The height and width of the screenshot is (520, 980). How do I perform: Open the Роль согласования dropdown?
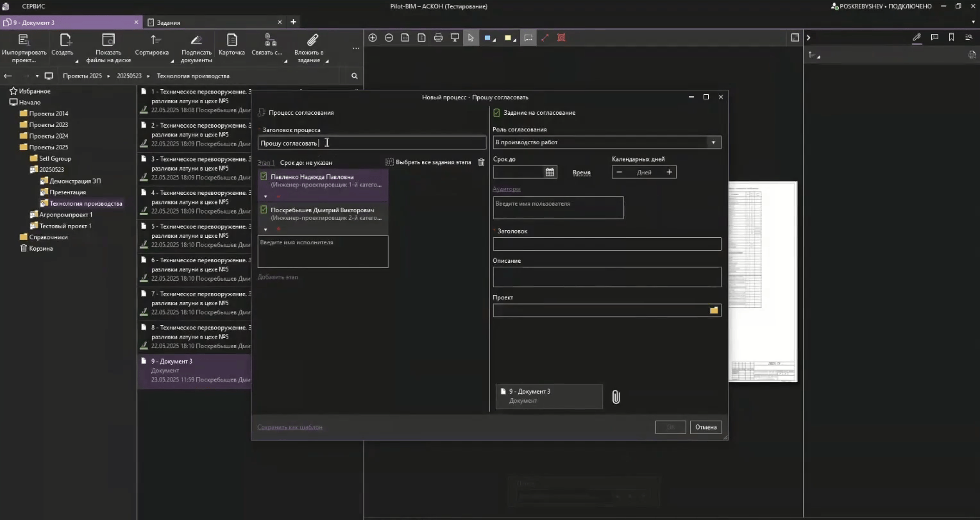click(x=713, y=142)
